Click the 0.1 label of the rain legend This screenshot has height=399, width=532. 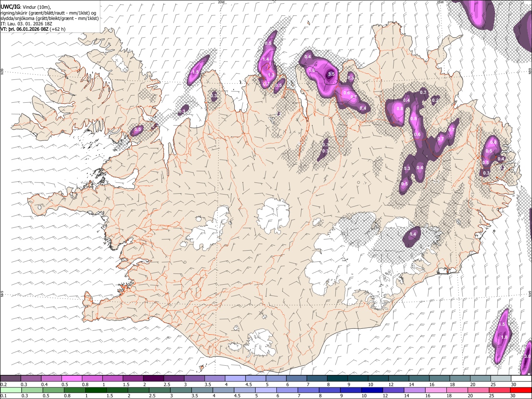click(x=3, y=396)
